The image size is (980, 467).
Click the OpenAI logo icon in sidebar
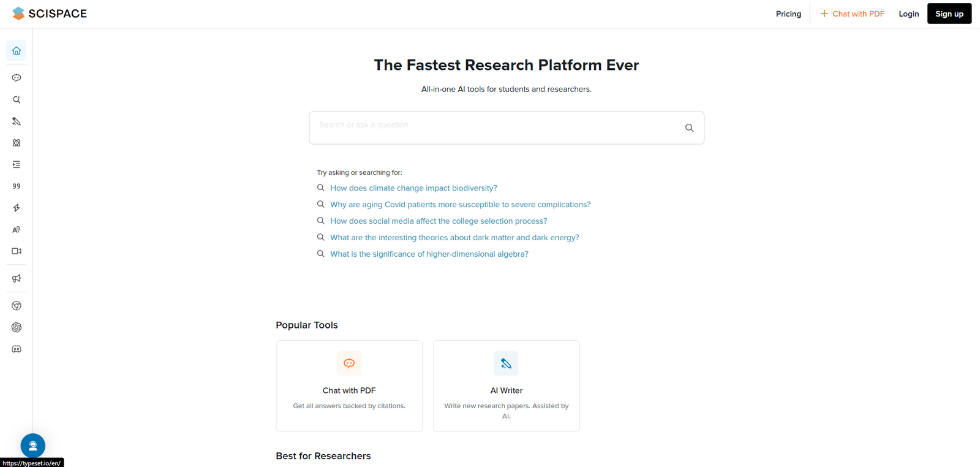[x=17, y=327]
